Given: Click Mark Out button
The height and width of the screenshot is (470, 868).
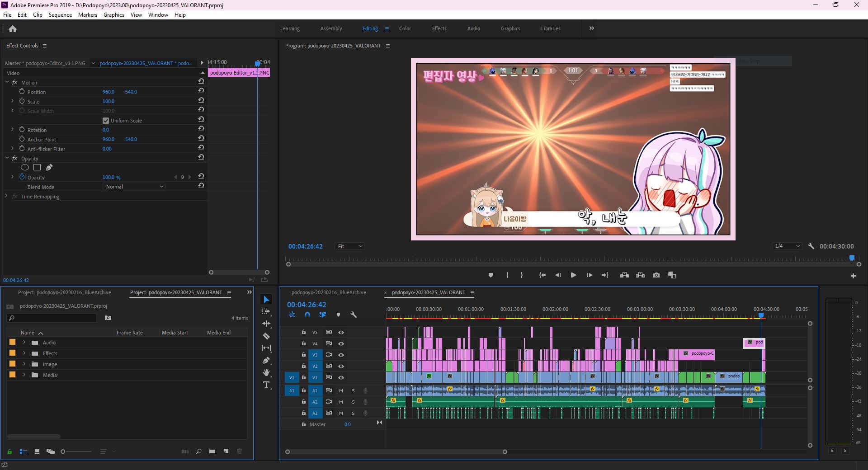Looking at the screenshot, I should [x=522, y=275].
